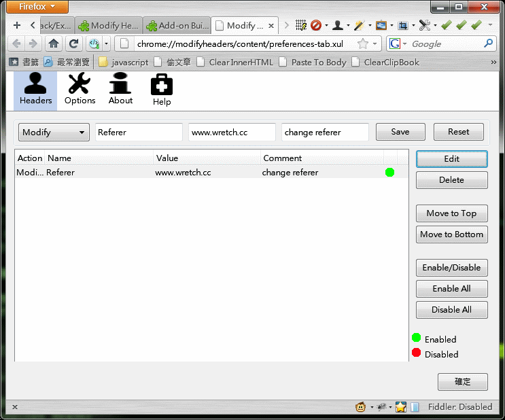Sort the list by Value column header

coord(207,158)
